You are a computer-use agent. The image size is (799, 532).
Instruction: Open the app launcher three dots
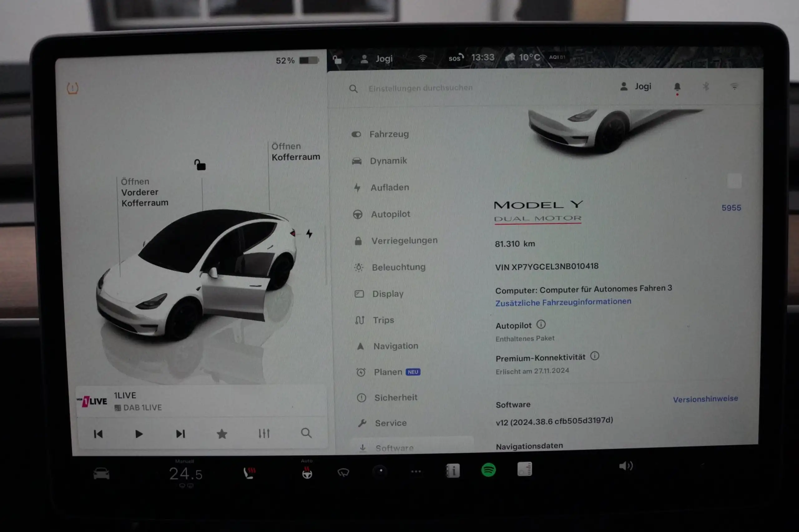coord(416,471)
